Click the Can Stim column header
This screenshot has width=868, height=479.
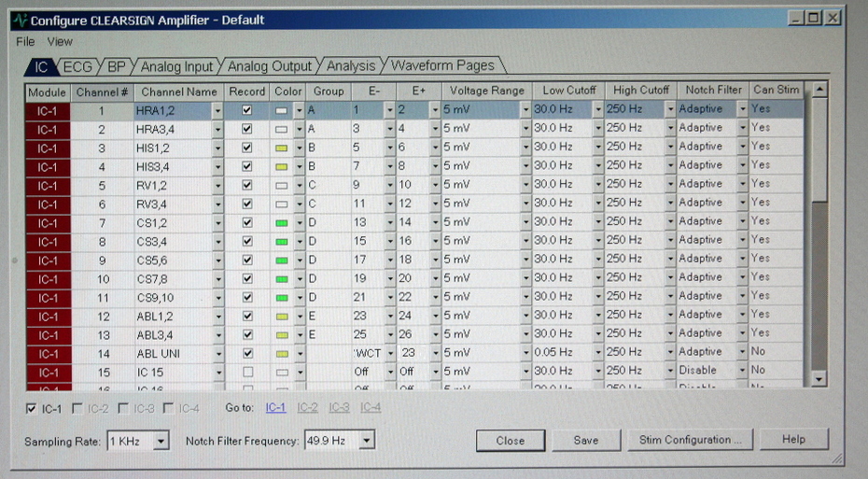pos(777,90)
